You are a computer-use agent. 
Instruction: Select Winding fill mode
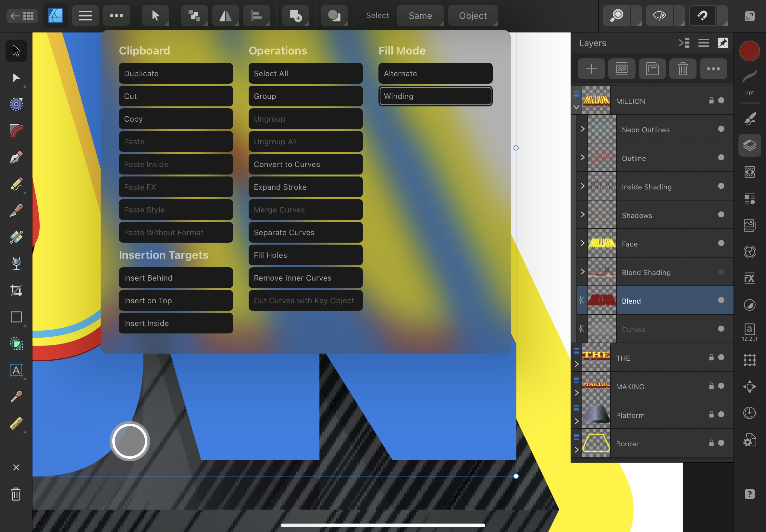pyautogui.click(x=435, y=96)
